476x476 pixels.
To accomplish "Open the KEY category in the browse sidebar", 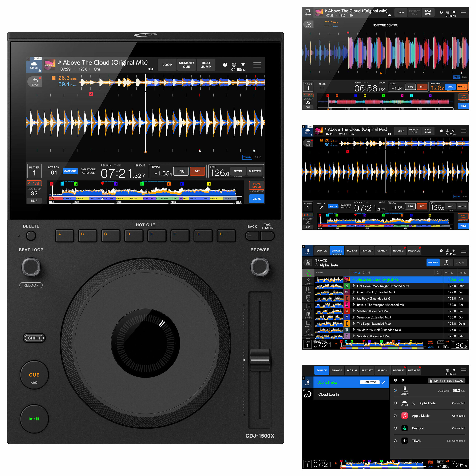I will (x=308, y=299).
